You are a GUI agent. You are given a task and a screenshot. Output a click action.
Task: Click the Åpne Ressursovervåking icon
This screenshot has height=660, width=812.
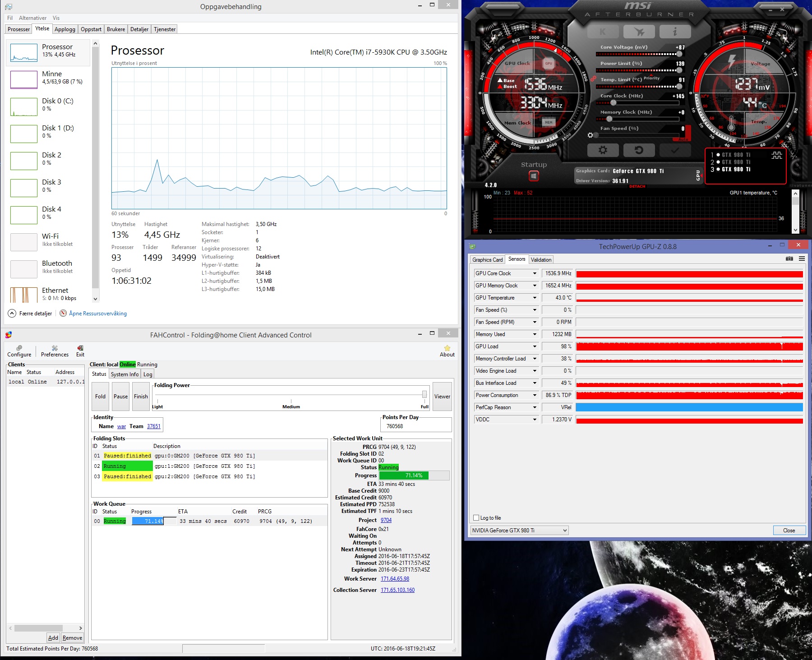pos(63,313)
